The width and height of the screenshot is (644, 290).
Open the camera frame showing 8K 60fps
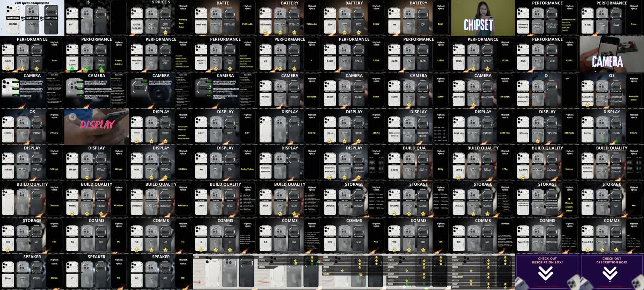290,91
